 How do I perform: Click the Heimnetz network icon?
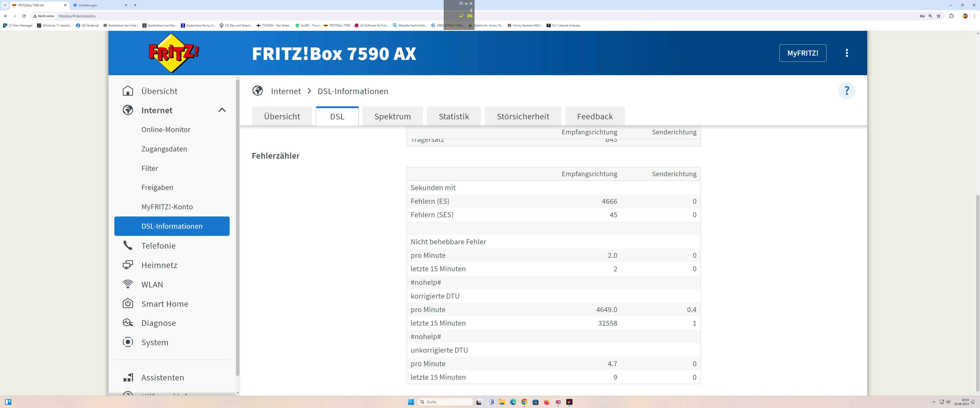coord(128,265)
